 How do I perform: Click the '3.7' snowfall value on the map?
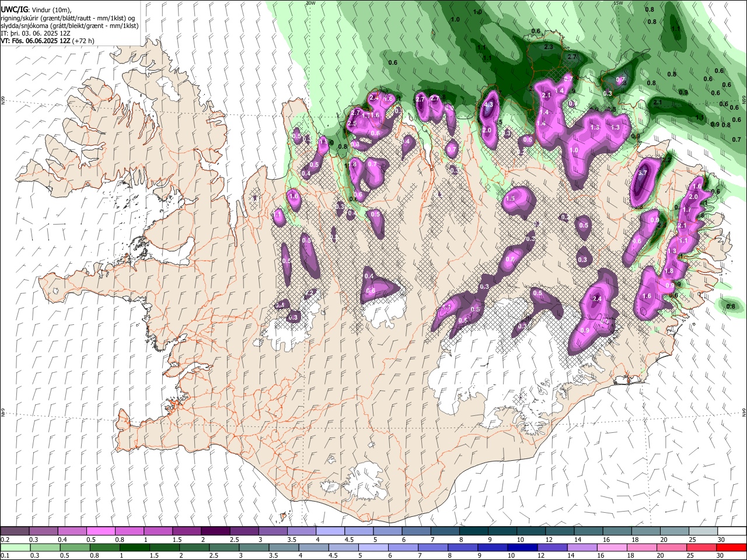click(643, 173)
